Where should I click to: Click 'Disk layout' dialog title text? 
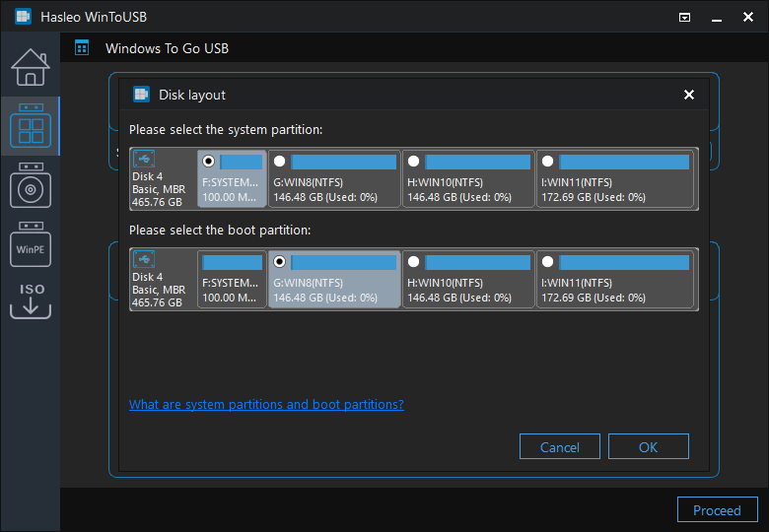[192, 95]
